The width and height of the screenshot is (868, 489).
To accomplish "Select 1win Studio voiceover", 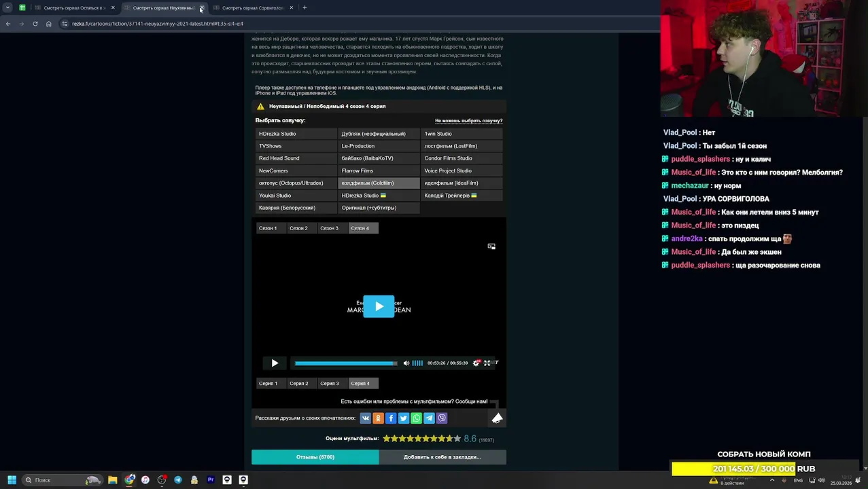I will coord(462,134).
